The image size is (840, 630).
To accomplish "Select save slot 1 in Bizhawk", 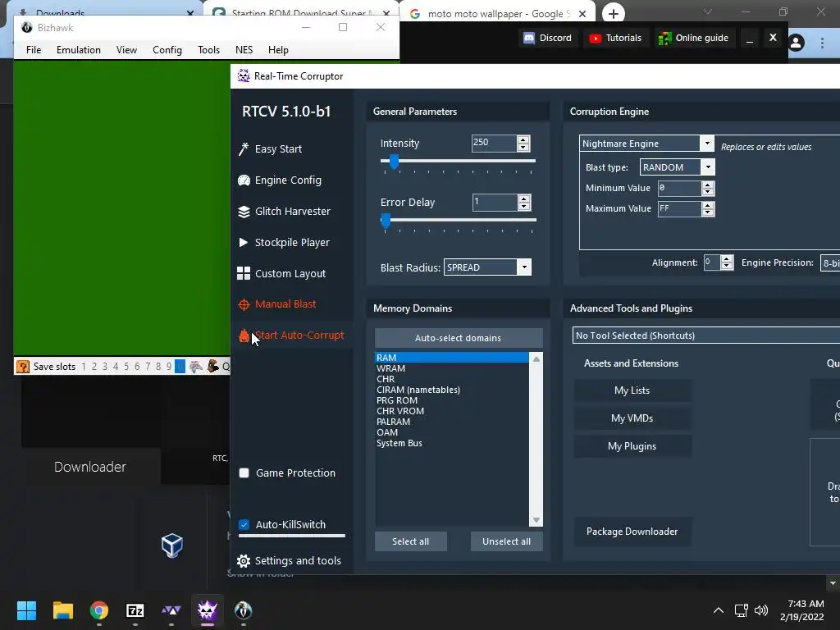I will tap(84, 367).
